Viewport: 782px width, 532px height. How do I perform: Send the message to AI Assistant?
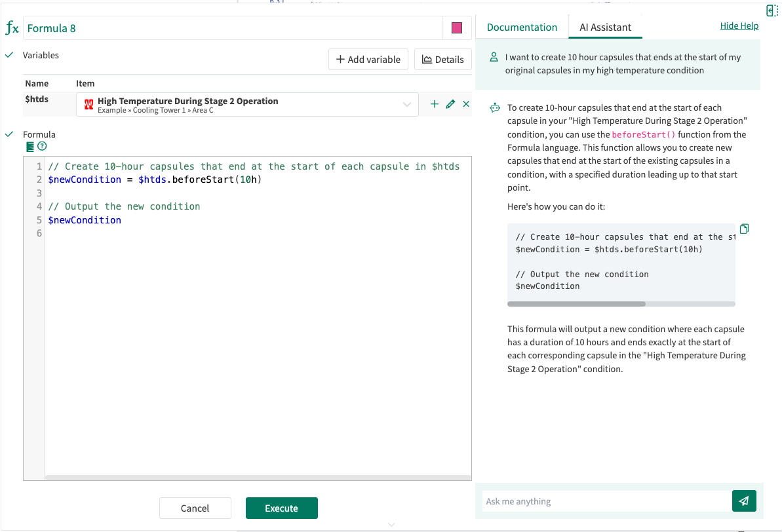[x=743, y=501]
